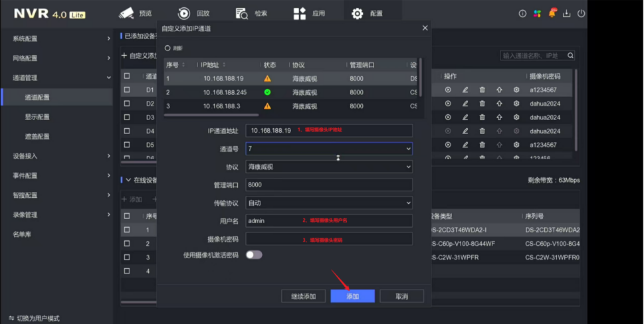Image resolution: width=644 pixels, height=324 pixels.
Task: Click the info circle icon in header
Action: click(522, 13)
